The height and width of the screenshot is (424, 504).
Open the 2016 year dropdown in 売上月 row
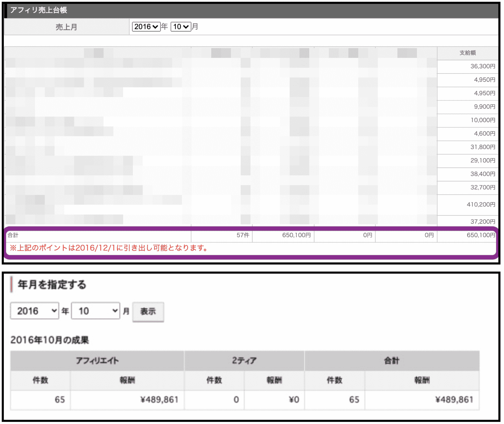[146, 27]
